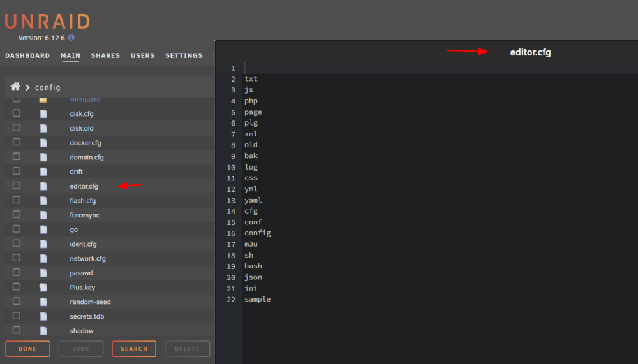Click 'yaml' on editor line 13

click(x=253, y=200)
